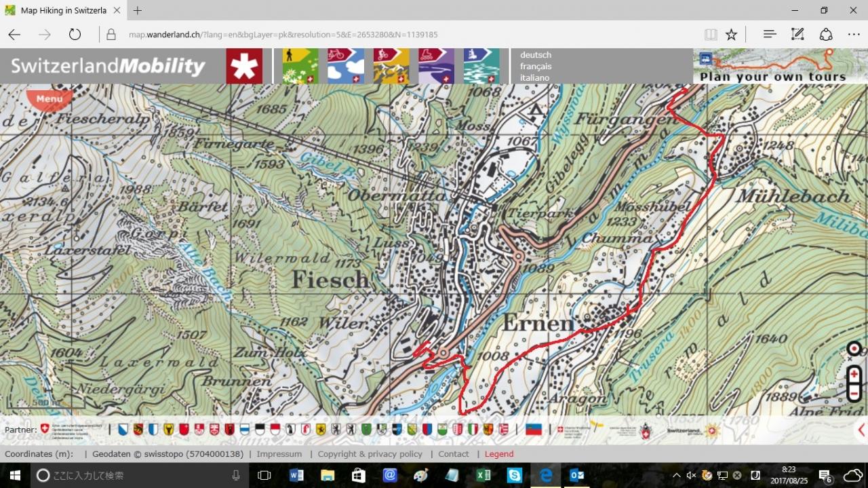This screenshot has width=868, height=488.
Task: Select the Mountain biking icon
Action: coord(391,66)
